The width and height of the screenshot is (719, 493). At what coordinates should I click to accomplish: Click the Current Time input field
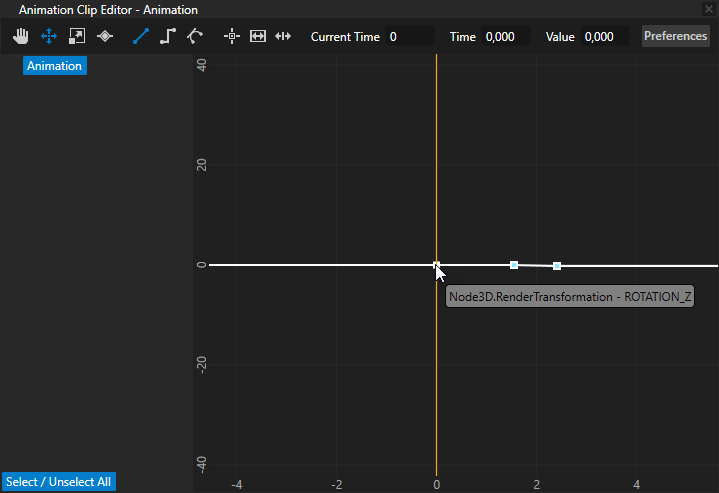coord(409,36)
